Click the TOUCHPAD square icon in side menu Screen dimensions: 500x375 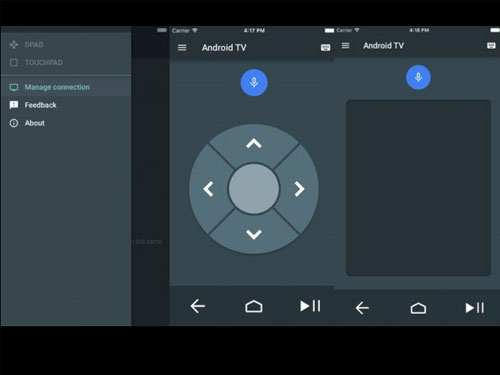(14, 62)
